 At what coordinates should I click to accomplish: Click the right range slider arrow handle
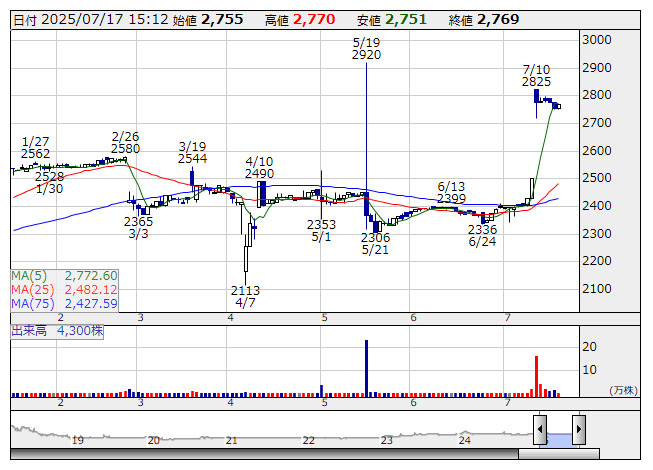tap(579, 429)
